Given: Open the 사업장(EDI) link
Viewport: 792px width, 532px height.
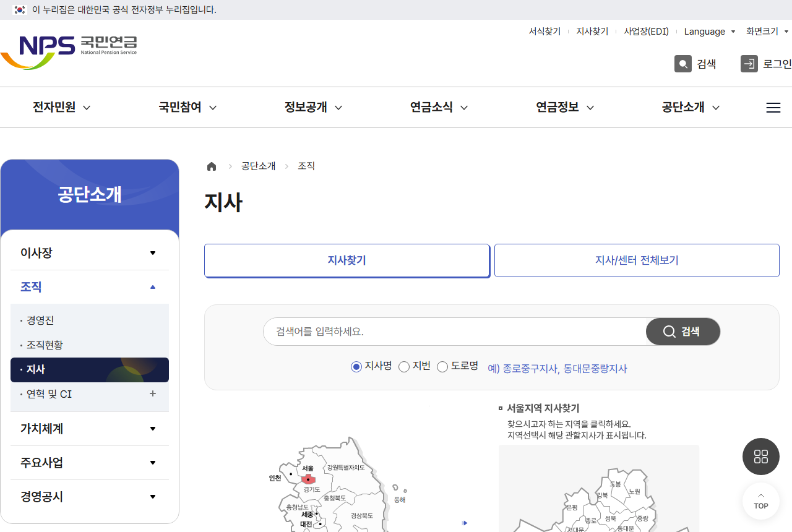Looking at the screenshot, I should pyautogui.click(x=646, y=32).
